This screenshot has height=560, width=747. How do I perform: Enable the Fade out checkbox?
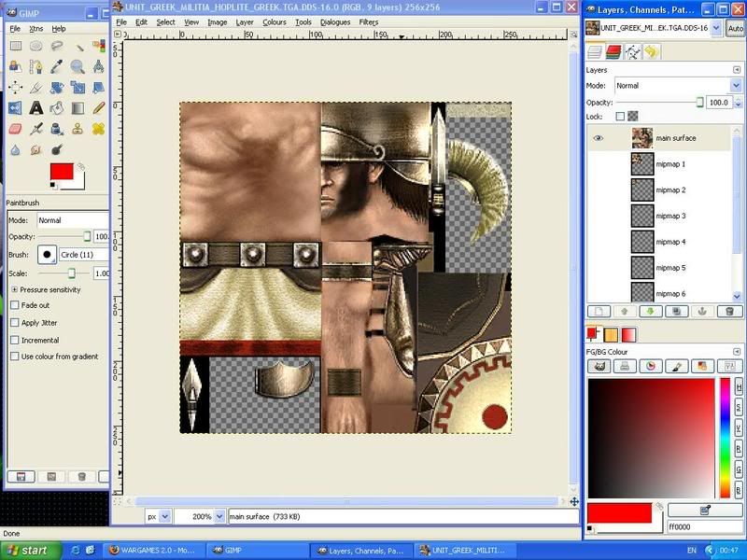tap(14, 305)
